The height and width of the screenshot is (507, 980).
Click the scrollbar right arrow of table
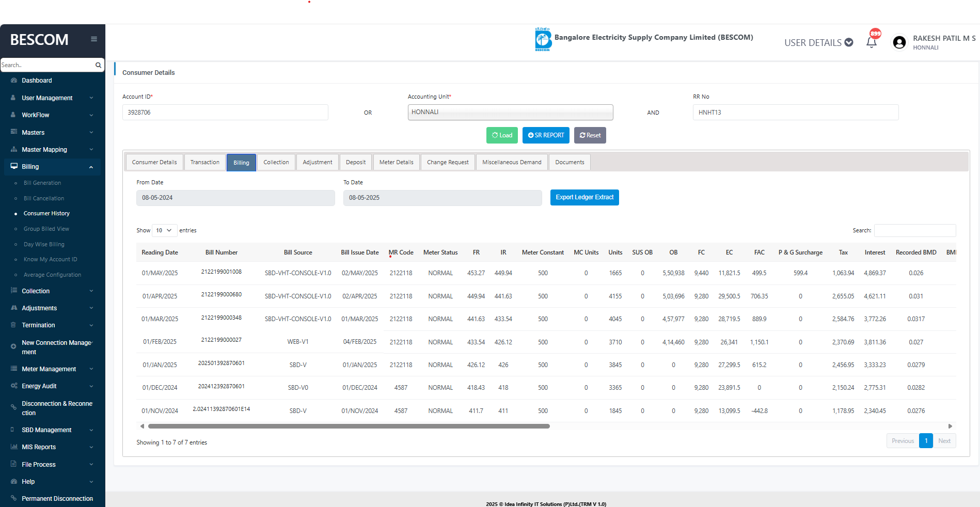click(x=950, y=426)
